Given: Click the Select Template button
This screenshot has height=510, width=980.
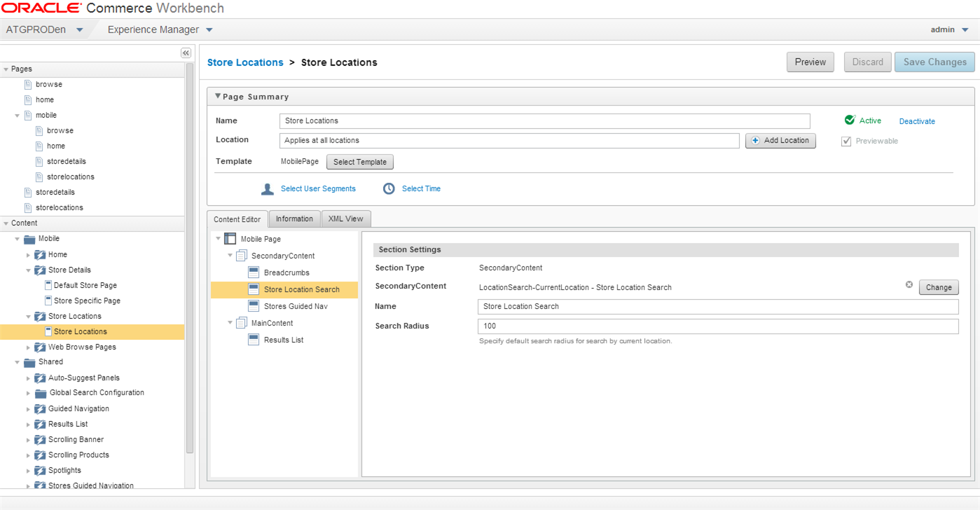Looking at the screenshot, I should pyautogui.click(x=360, y=162).
